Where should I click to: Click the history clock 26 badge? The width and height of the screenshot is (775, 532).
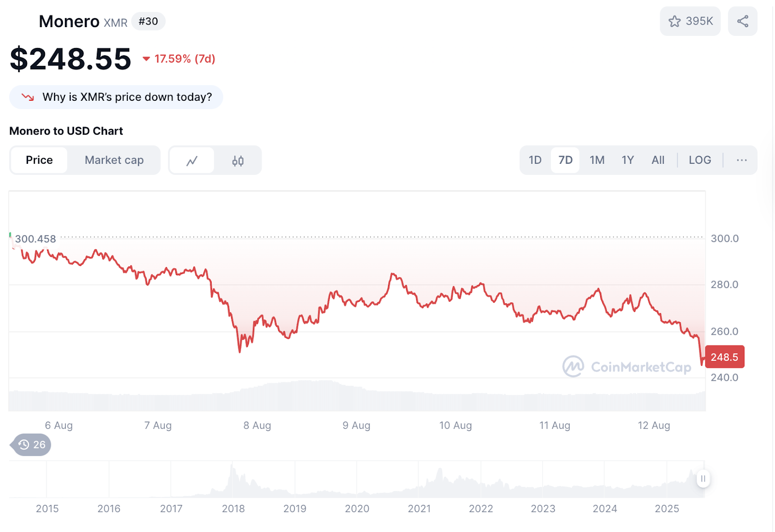click(32, 444)
